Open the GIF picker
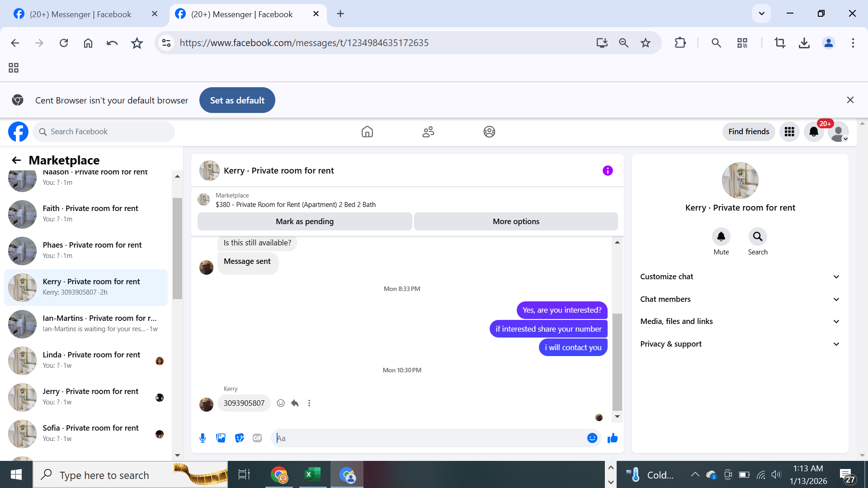 [257, 438]
